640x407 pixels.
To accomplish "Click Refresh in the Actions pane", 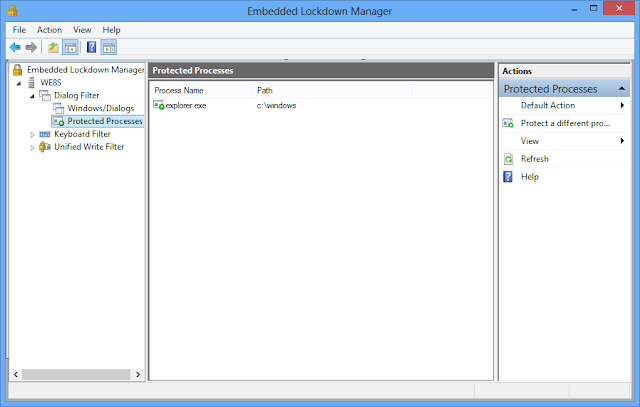I will (x=535, y=159).
